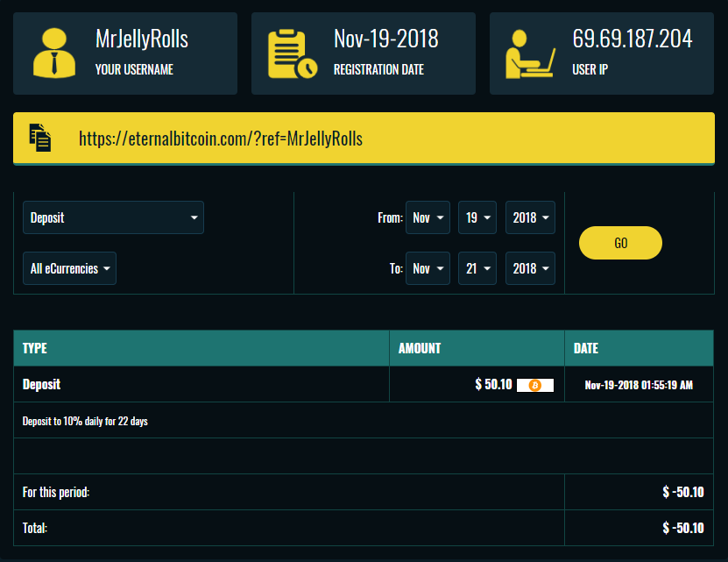The width and height of the screenshot is (728, 562).
Task: Open the To year dropdown
Action: coord(530,268)
